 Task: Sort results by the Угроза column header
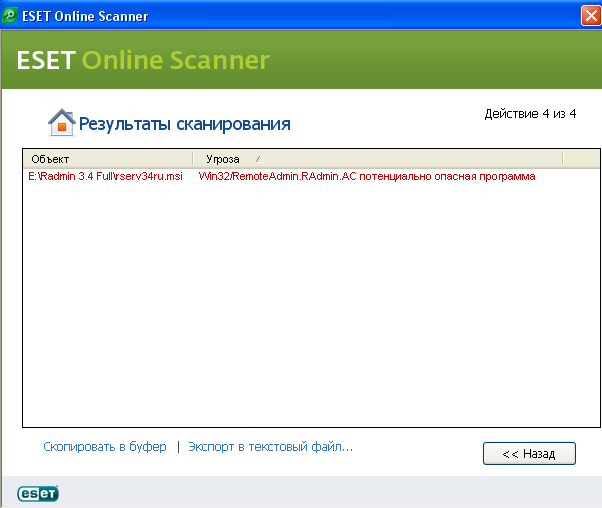click(222, 159)
